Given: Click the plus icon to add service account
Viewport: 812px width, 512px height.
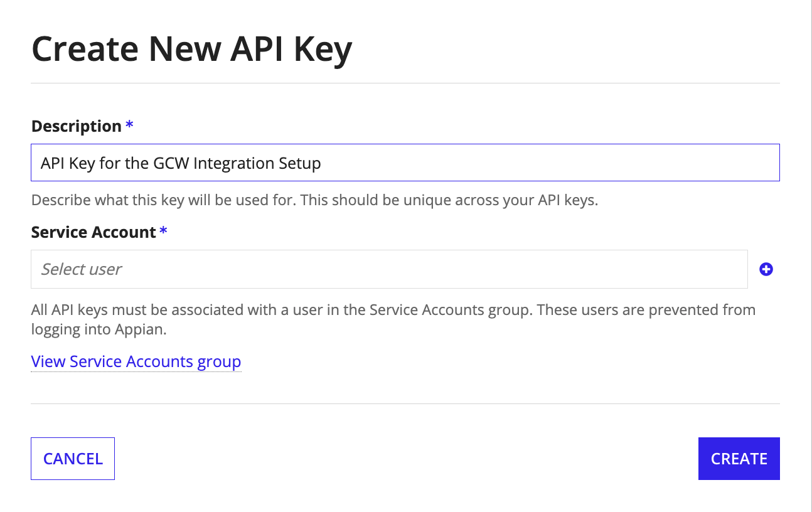Looking at the screenshot, I should [766, 269].
